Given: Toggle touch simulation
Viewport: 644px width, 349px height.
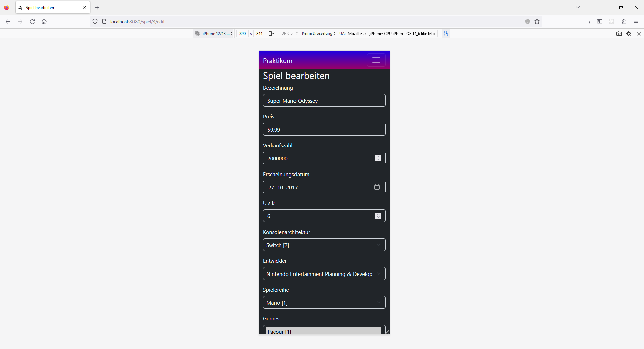Looking at the screenshot, I should point(446,33).
